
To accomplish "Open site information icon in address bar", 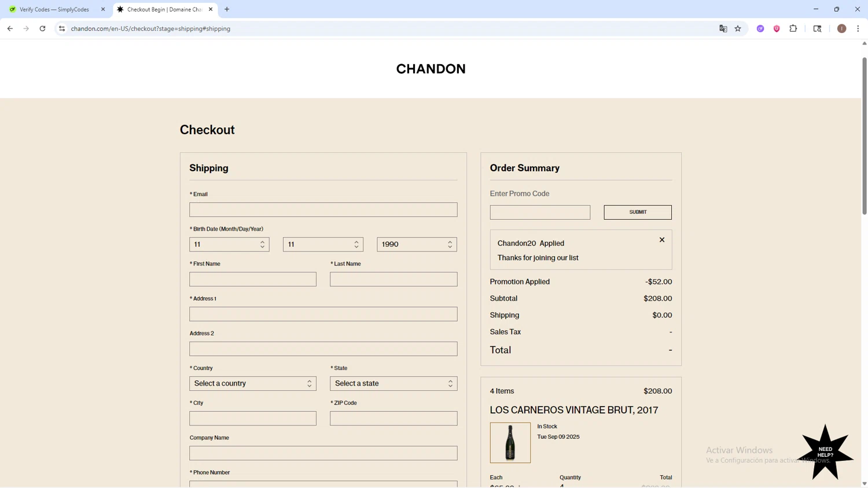I will click(62, 28).
